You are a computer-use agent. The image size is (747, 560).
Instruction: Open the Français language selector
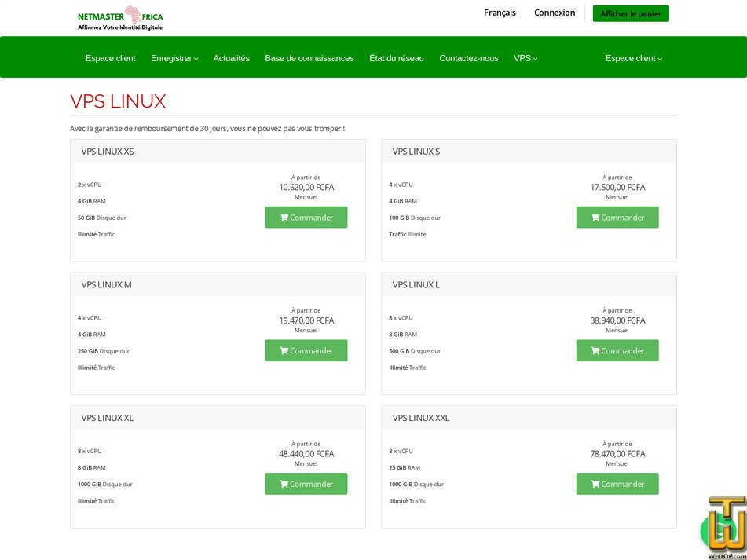click(500, 13)
